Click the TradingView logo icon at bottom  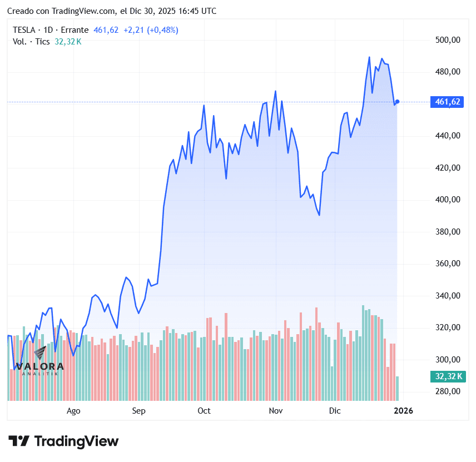[x=18, y=441]
